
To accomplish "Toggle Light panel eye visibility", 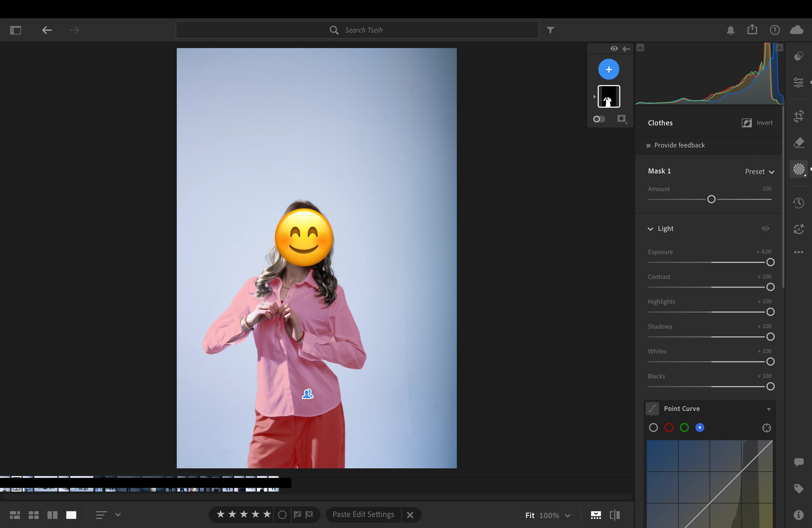I will click(765, 229).
